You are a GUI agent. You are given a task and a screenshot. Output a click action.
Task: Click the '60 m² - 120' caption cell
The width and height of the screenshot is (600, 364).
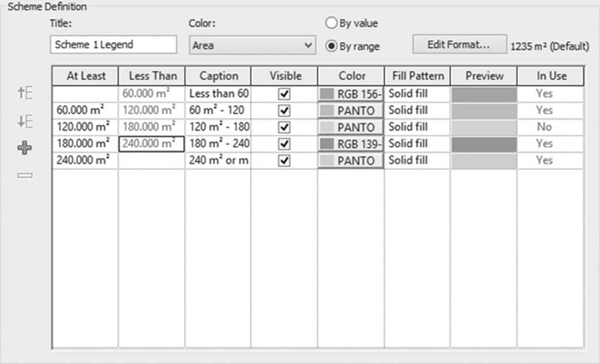(218, 111)
